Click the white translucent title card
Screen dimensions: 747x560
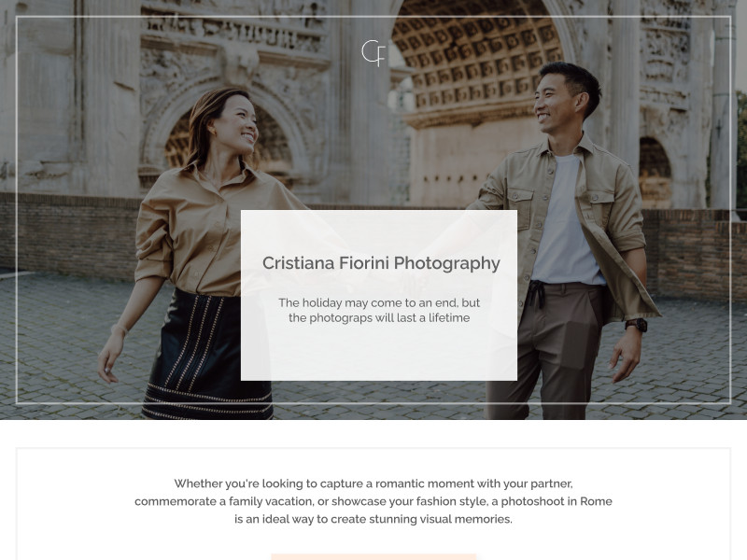[x=379, y=295]
